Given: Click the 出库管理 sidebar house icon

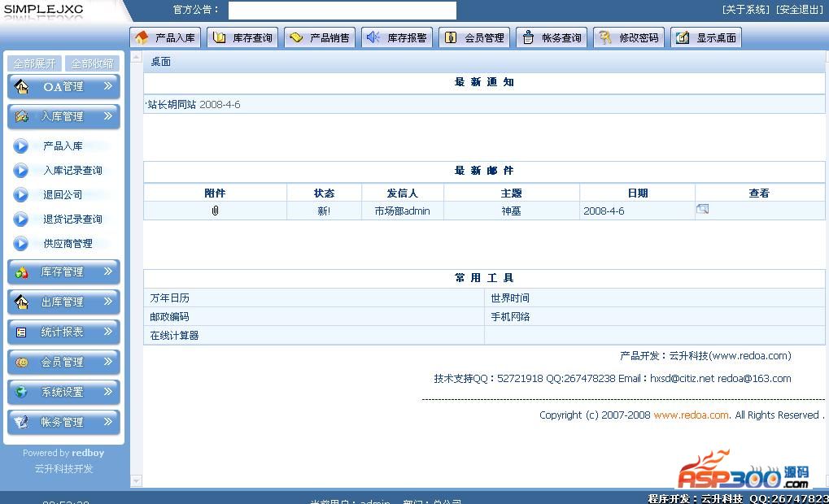Looking at the screenshot, I should pos(21,302).
